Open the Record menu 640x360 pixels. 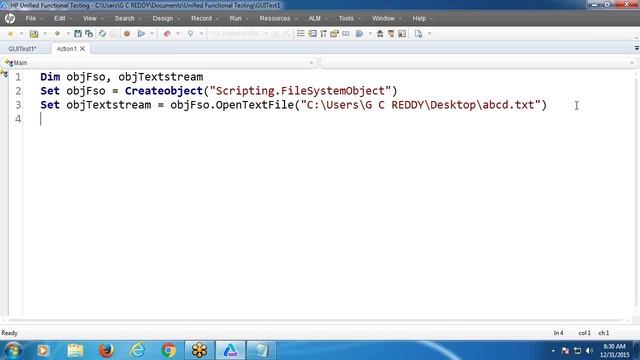coord(202,18)
